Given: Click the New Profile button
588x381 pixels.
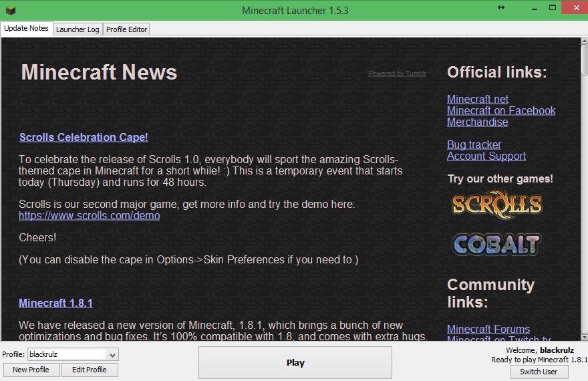Looking at the screenshot, I should (31, 370).
